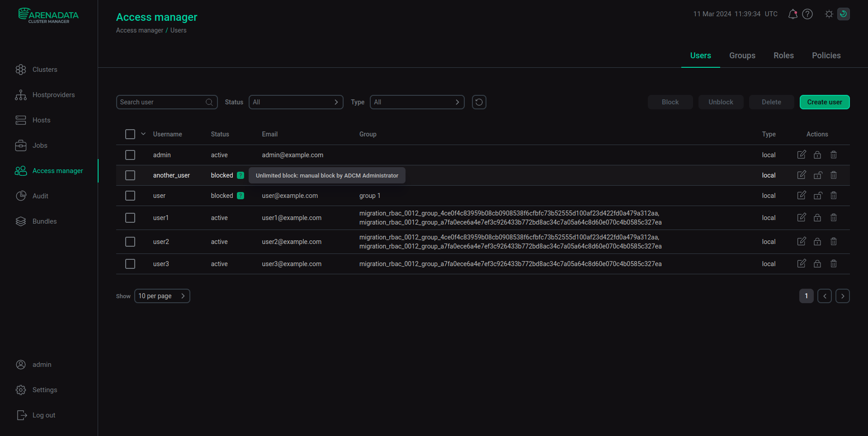The height and width of the screenshot is (436, 868).
Task: Focus the Search user input field
Action: click(167, 102)
